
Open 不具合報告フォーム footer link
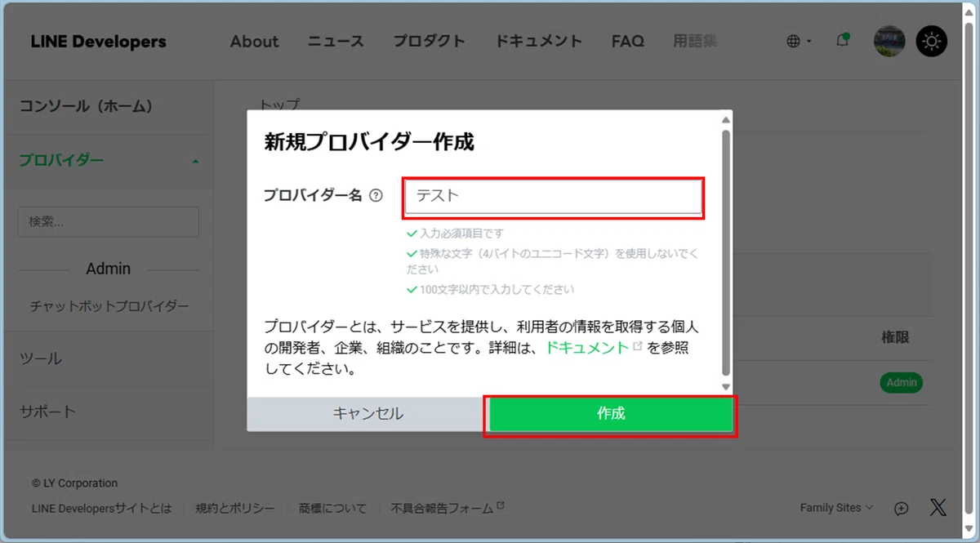[448, 508]
